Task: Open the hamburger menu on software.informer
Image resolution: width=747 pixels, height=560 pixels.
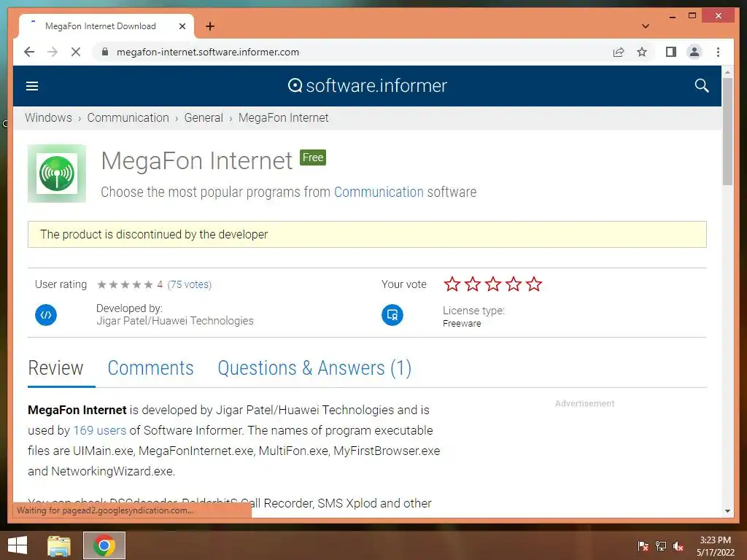Action: (x=32, y=86)
